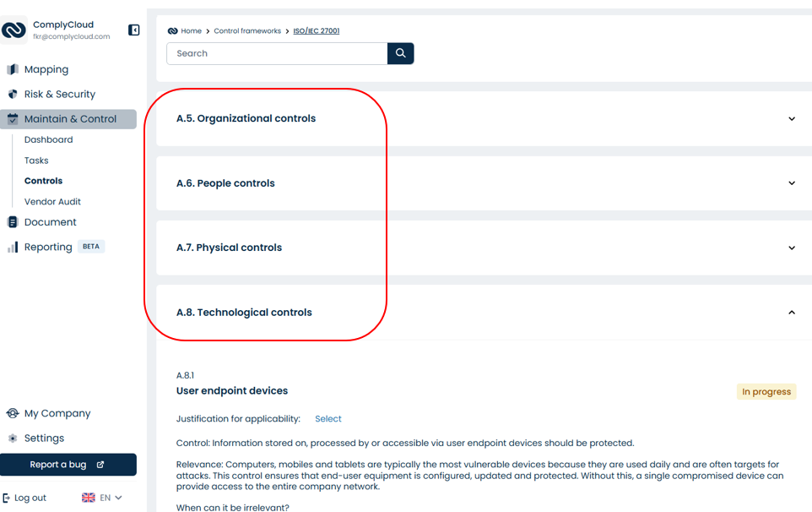Click the Settings gear icon
The image size is (812, 512).
13,438
